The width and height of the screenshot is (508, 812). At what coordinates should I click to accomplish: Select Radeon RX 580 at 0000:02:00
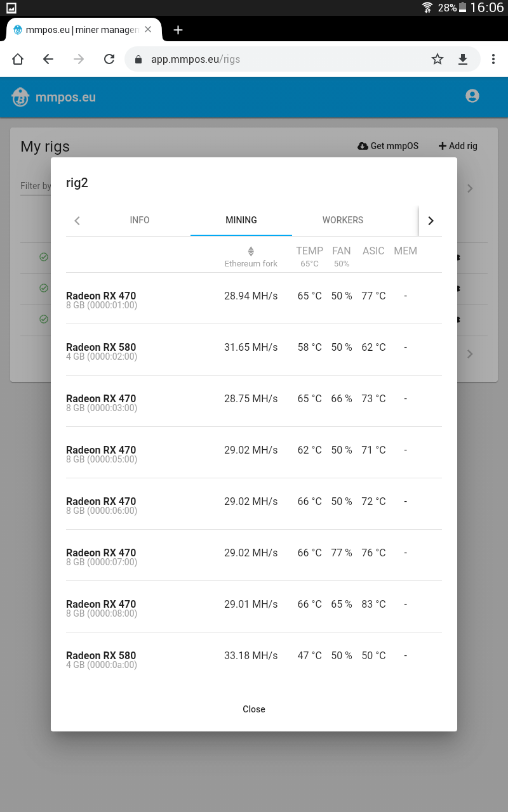254,350
